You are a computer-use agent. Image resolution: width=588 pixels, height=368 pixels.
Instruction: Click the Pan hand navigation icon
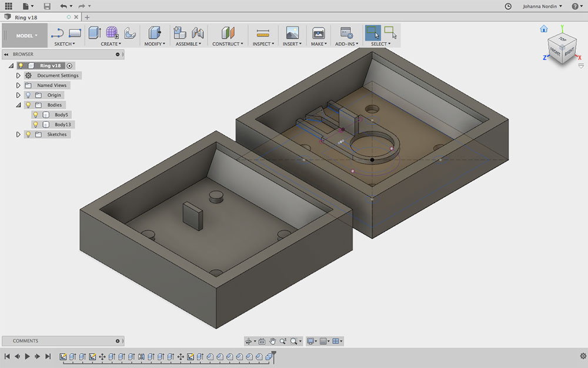coord(273,341)
